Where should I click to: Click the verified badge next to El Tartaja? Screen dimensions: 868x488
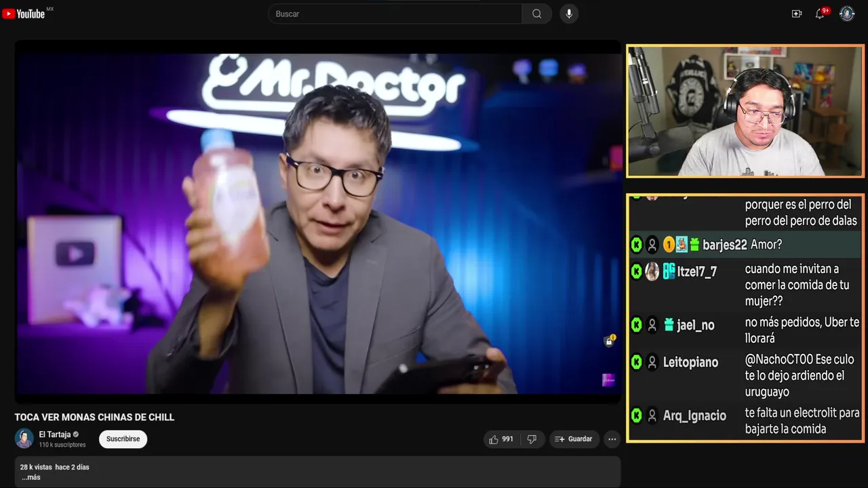click(x=76, y=434)
